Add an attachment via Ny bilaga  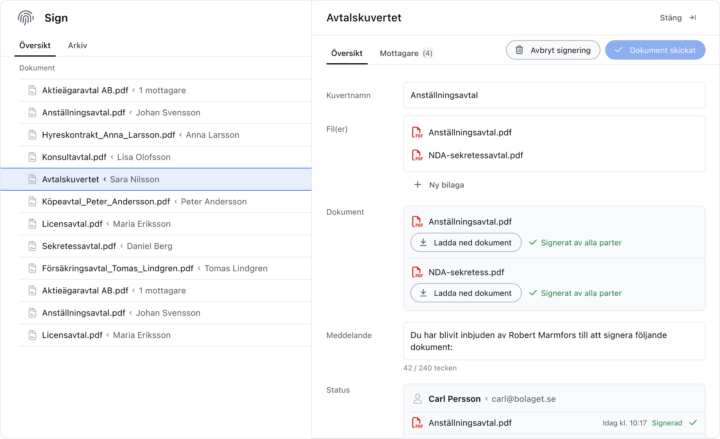(x=439, y=185)
